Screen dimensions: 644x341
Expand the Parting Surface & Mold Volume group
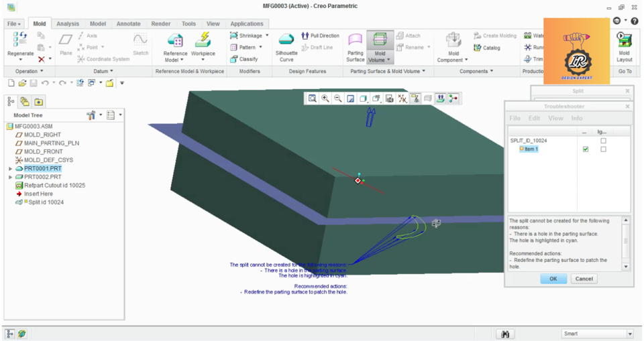coord(387,71)
